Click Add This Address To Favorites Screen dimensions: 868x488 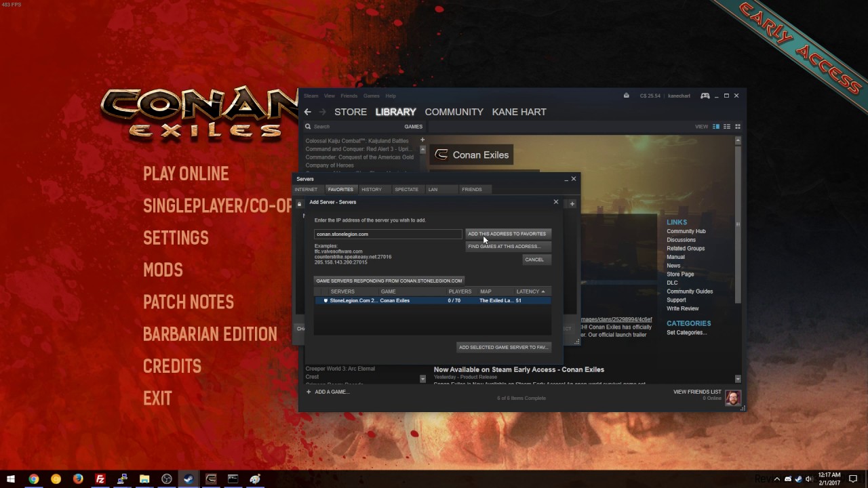point(507,234)
